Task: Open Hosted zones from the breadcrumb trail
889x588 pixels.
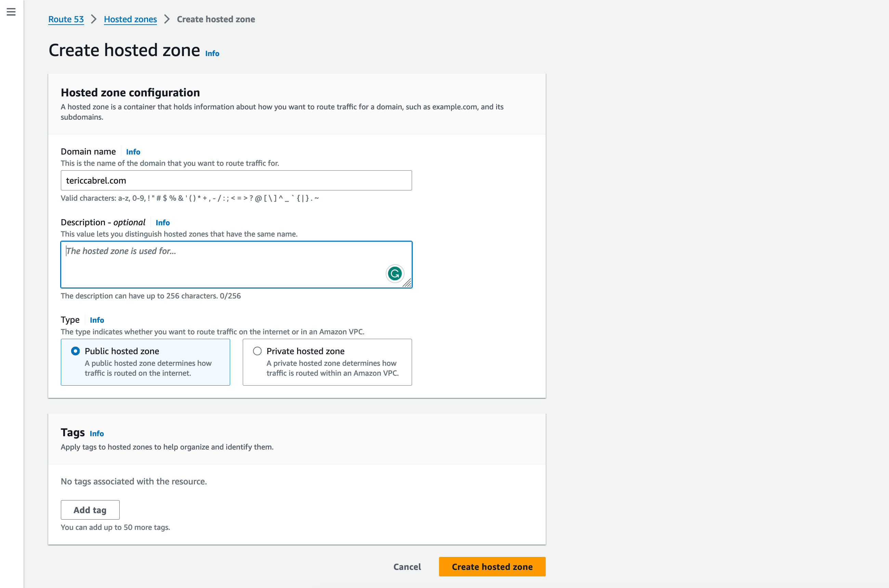Action: [x=130, y=19]
